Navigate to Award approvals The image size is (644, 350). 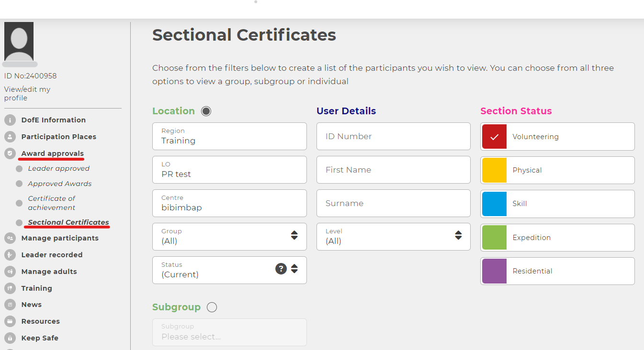(x=51, y=153)
